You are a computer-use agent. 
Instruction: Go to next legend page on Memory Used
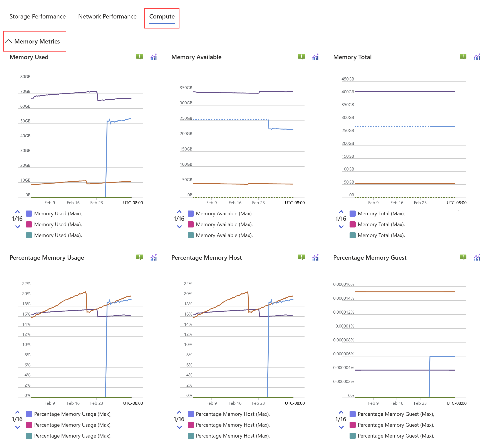coord(18,227)
